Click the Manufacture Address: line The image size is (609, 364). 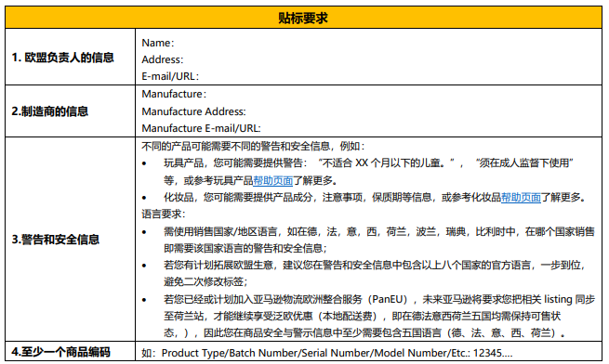pyautogui.click(x=193, y=111)
